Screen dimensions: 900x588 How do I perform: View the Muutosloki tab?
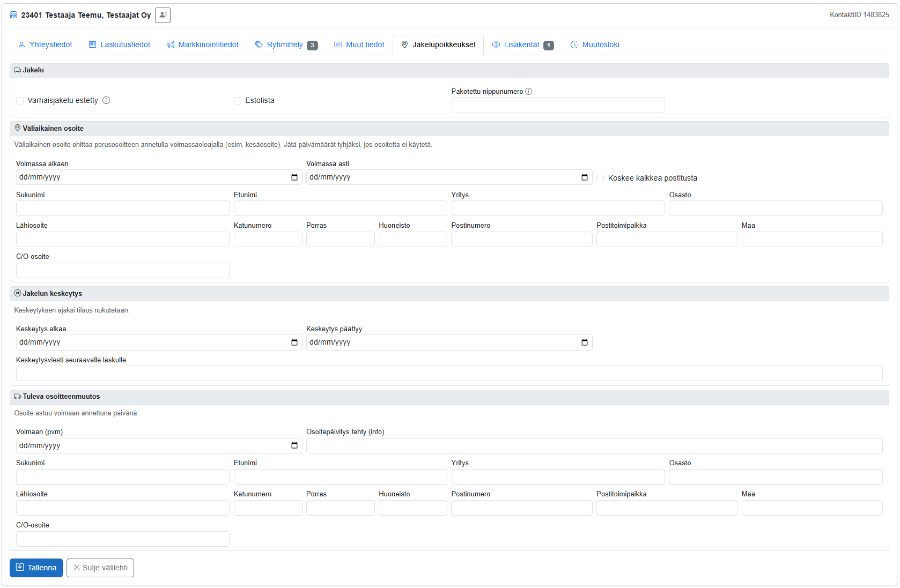[x=595, y=44]
